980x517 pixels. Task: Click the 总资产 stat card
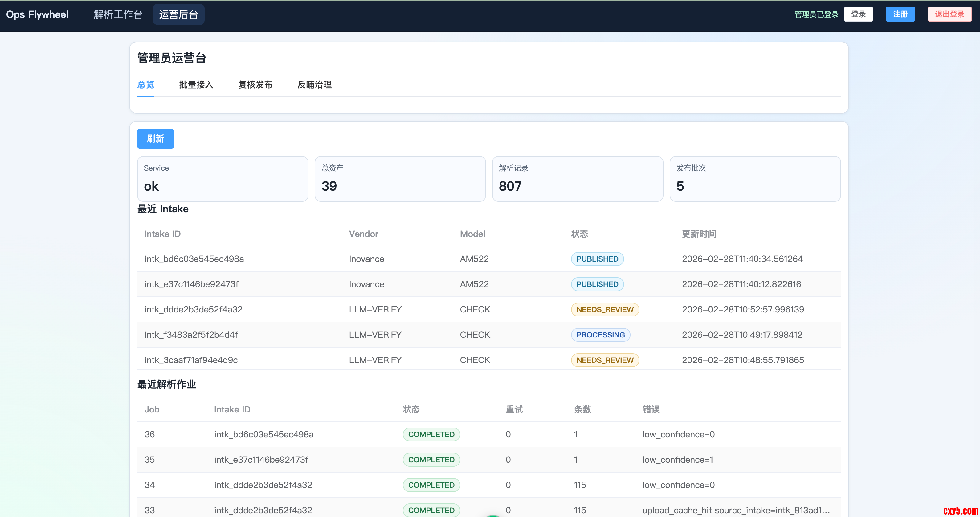[400, 179]
